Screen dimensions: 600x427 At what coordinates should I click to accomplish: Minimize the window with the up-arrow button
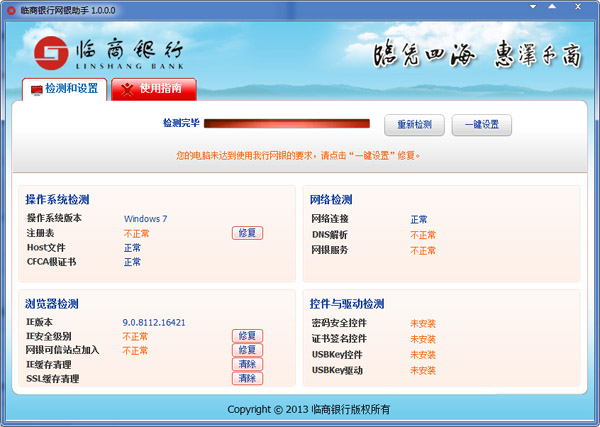point(552,7)
